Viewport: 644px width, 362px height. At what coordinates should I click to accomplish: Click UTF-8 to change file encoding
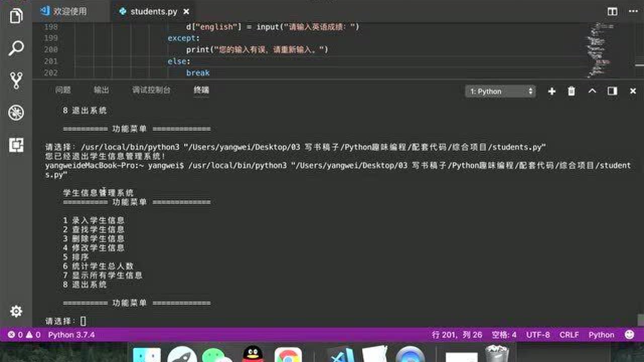tap(537, 334)
